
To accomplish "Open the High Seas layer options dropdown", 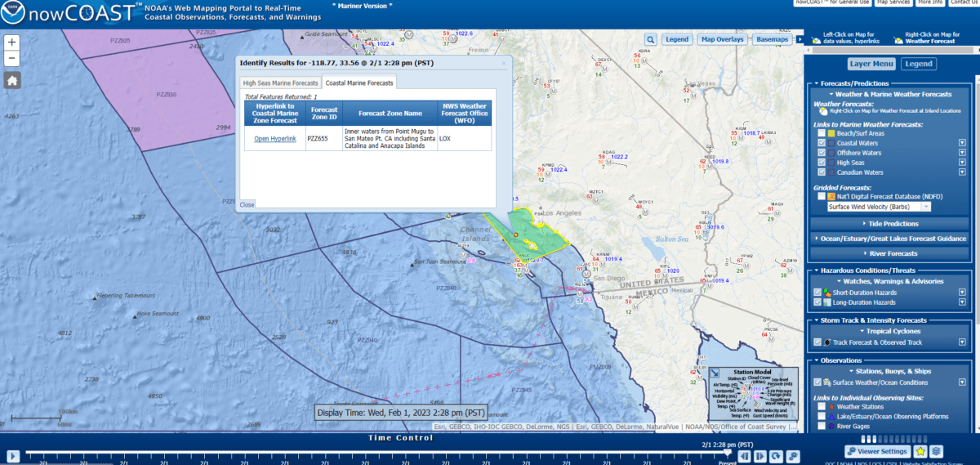I will click(x=962, y=163).
